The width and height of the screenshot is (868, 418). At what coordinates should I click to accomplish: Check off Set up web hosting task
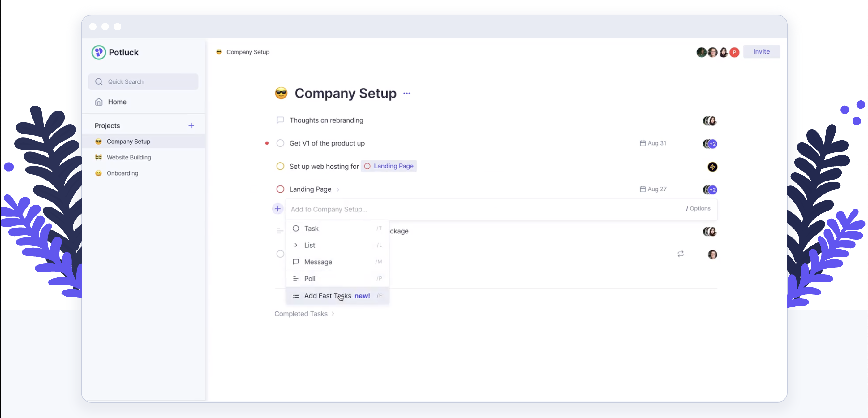pos(280,166)
